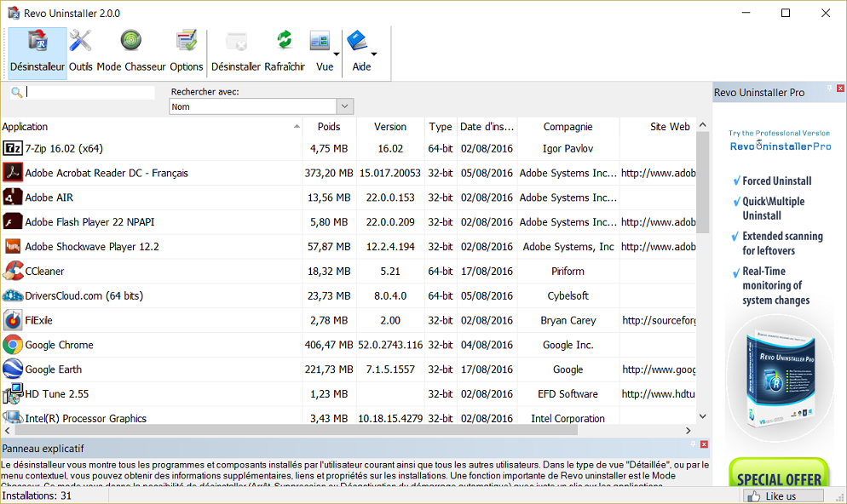This screenshot has height=504, width=847.
Task: Select the HD Tune 2.55 icon
Action: tap(13, 394)
